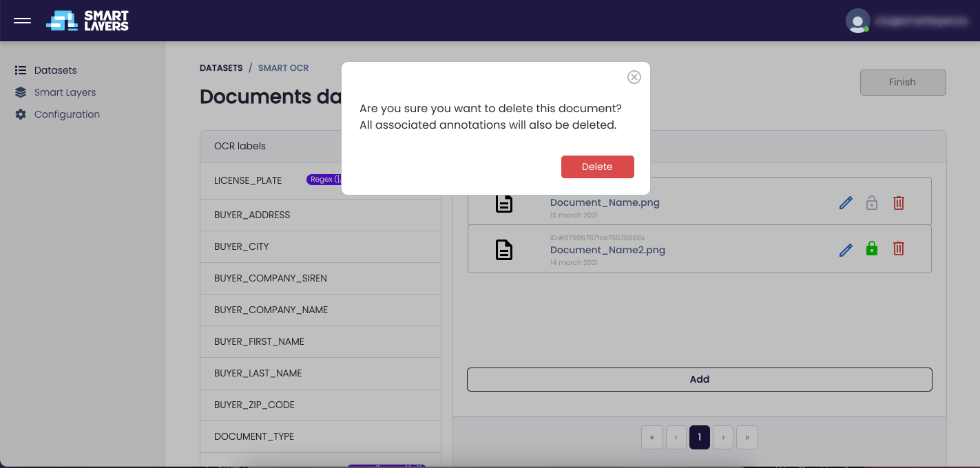This screenshot has height=468, width=980.
Task: Click the DATASETS breadcrumb link
Action: (x=221, y=68)
